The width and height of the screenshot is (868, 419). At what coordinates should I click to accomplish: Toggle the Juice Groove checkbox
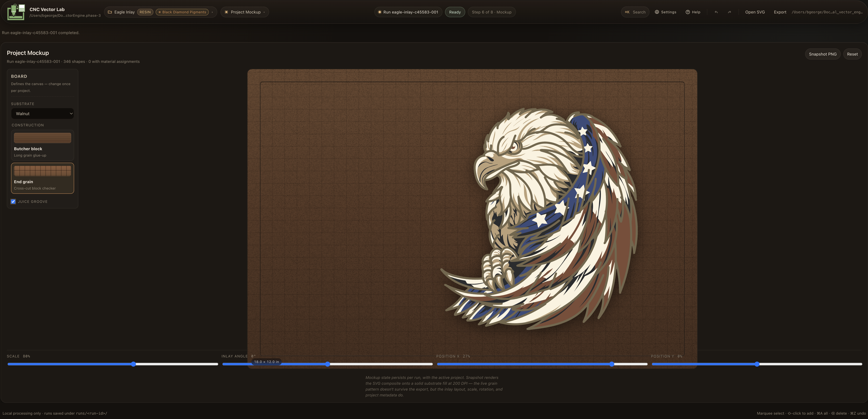click(x=13, y=201)
